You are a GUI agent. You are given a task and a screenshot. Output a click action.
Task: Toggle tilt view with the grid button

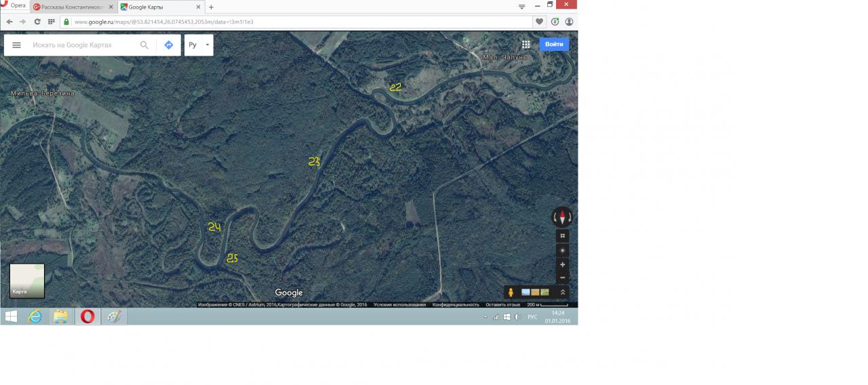(562, 235)
